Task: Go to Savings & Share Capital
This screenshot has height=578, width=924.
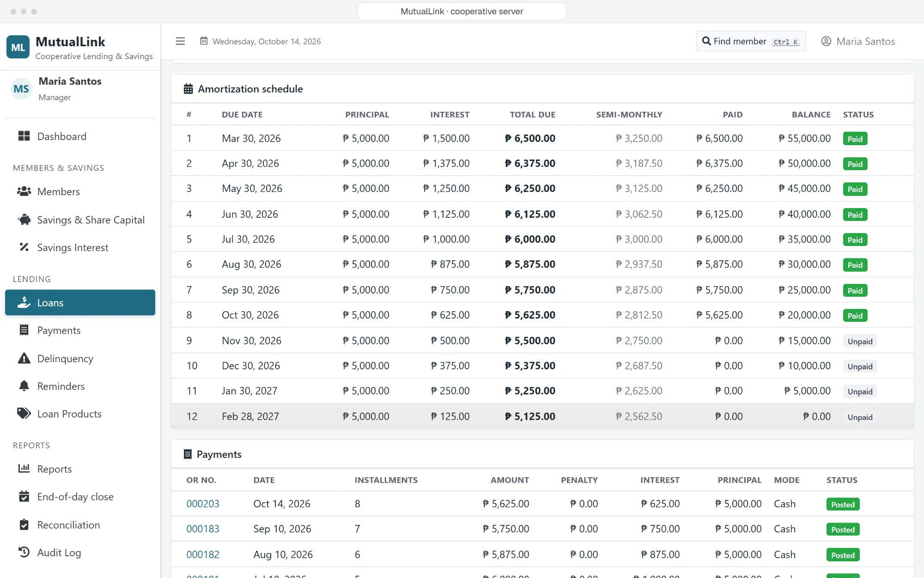Action: click(x=80, y=220)
